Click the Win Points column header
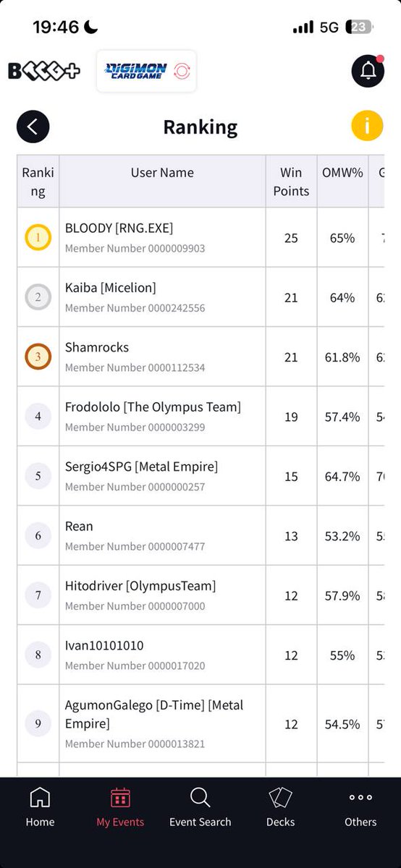 tap(291, 182)
